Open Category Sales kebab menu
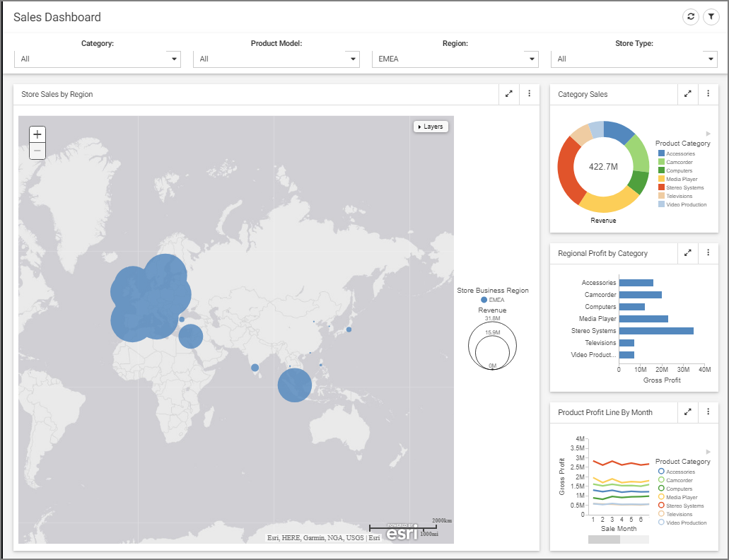Screen dimensions: 729x560 tap(708, 94)
